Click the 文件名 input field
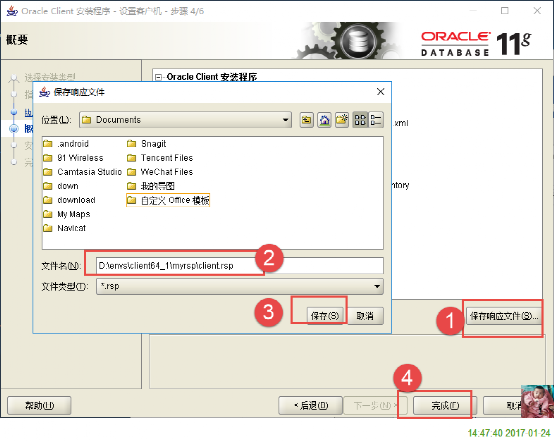The height and width of the screenshot is (442, 554). coord(240,266)
